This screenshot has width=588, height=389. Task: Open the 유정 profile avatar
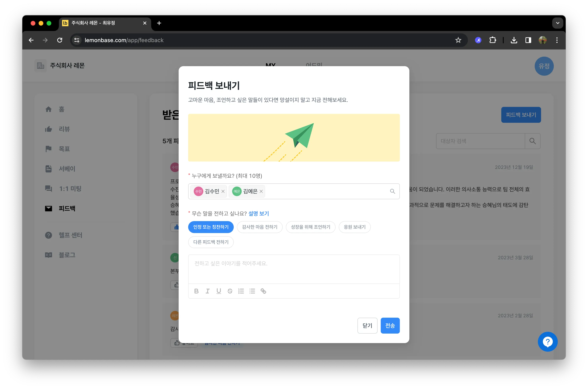544,66
